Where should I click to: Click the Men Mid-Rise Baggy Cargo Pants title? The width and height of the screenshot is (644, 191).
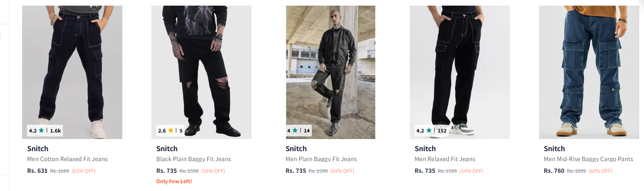[x=588, y=159]
